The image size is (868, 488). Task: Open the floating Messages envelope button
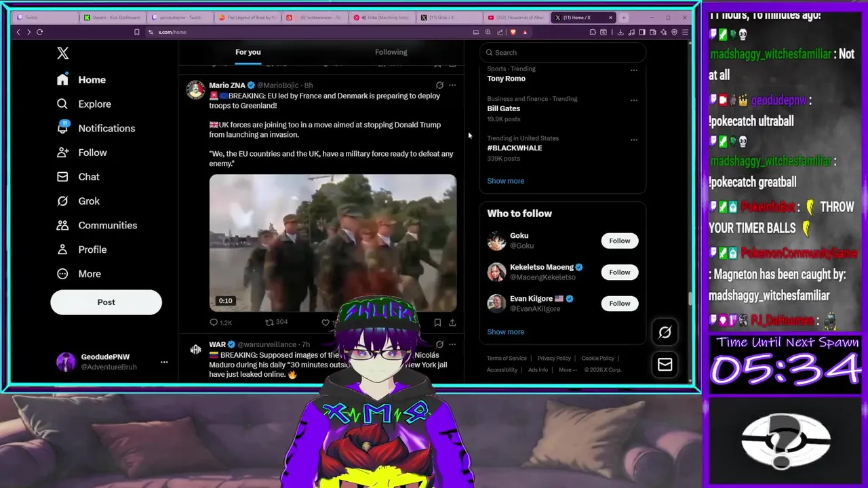tap(665, 365)
